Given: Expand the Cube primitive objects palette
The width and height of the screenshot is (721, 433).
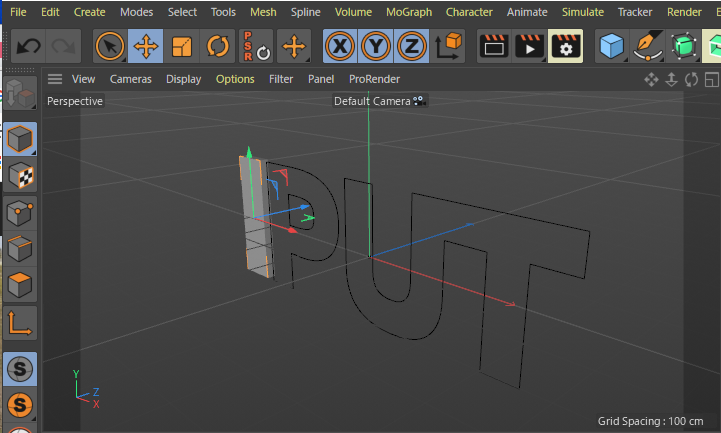Looking at the screenshot, I should tap(612, 46).
